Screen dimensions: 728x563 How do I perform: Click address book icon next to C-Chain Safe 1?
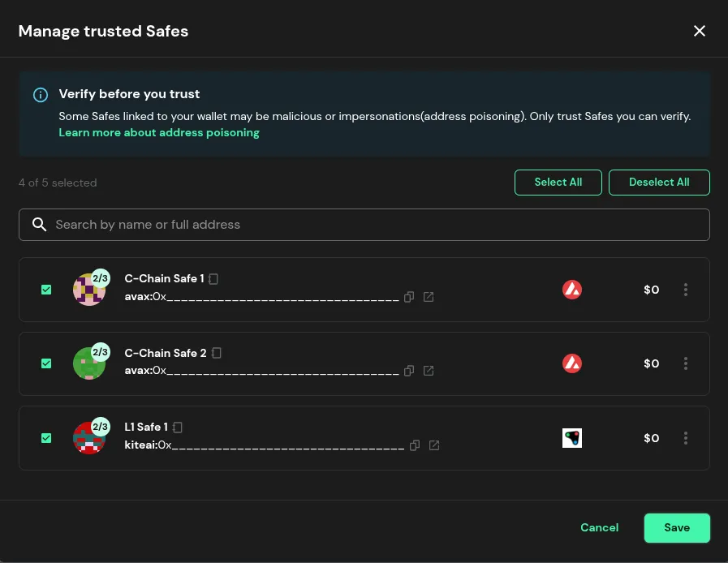coord(213,279)
